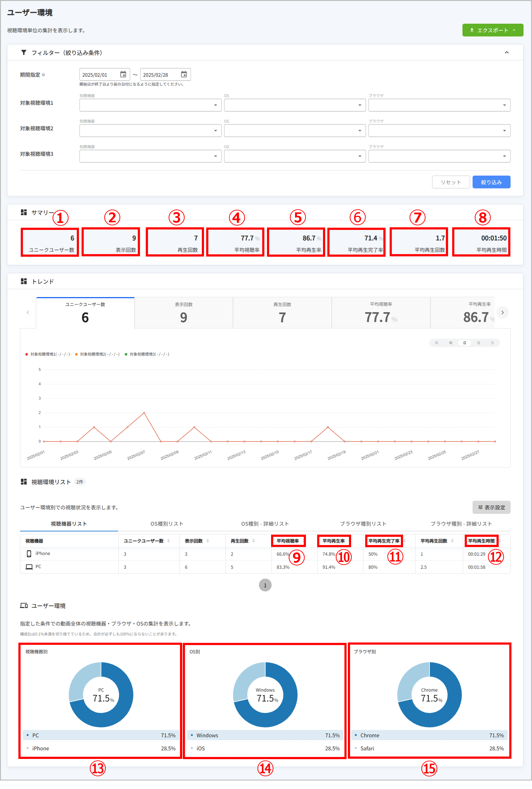Viewport: 532px width, 789px height.
Task: Click the help icon beside 期間指定
Action: 43,75
